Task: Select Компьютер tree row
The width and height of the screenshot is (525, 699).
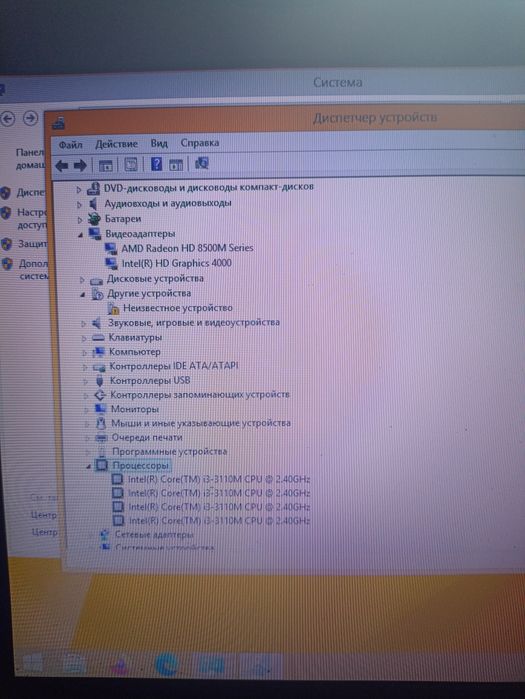Action: [x=135, y=352]
